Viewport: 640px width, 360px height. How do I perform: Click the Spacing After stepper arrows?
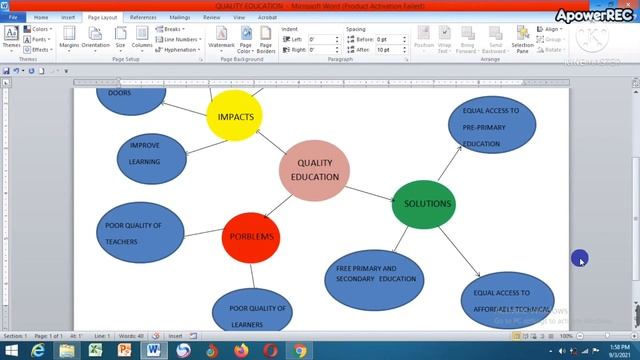404,49
